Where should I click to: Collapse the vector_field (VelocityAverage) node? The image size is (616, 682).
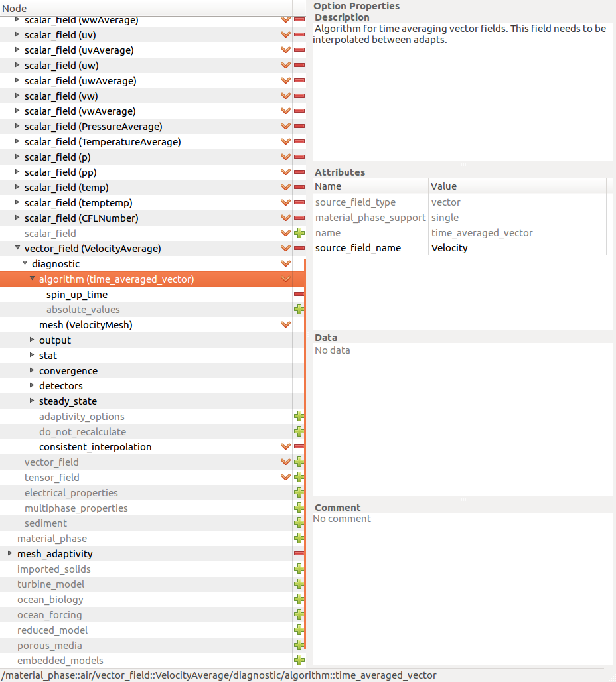(17, 247)
